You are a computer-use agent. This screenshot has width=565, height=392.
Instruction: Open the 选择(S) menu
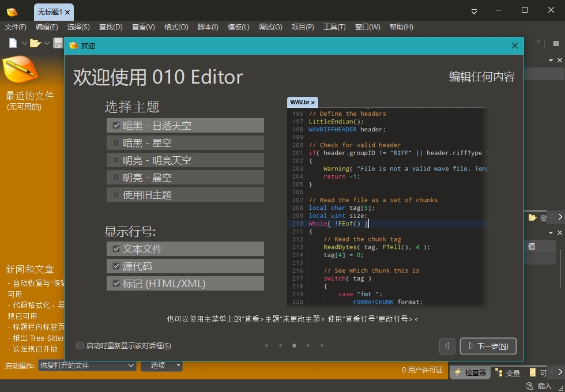point(78,27)
